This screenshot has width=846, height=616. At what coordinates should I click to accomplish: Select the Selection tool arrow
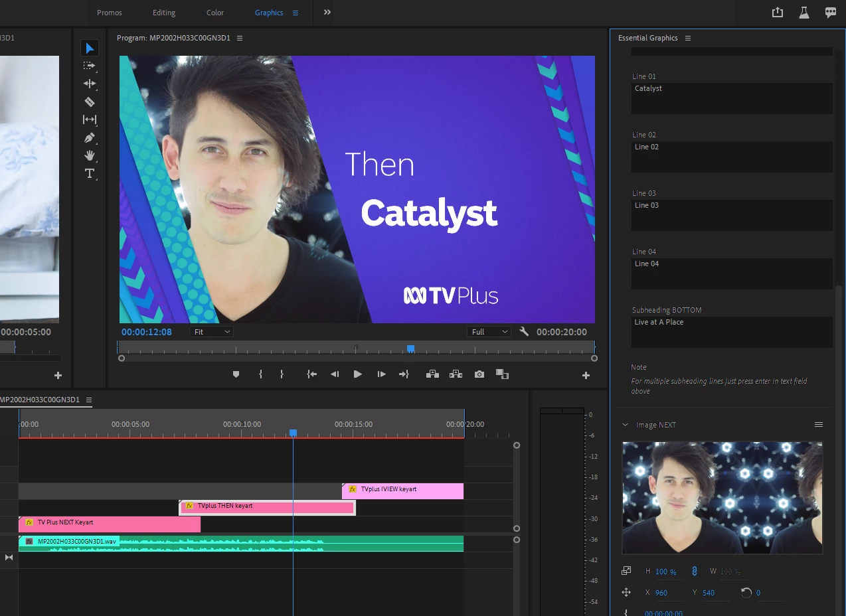pyautogui.click(x=90, y=48)
